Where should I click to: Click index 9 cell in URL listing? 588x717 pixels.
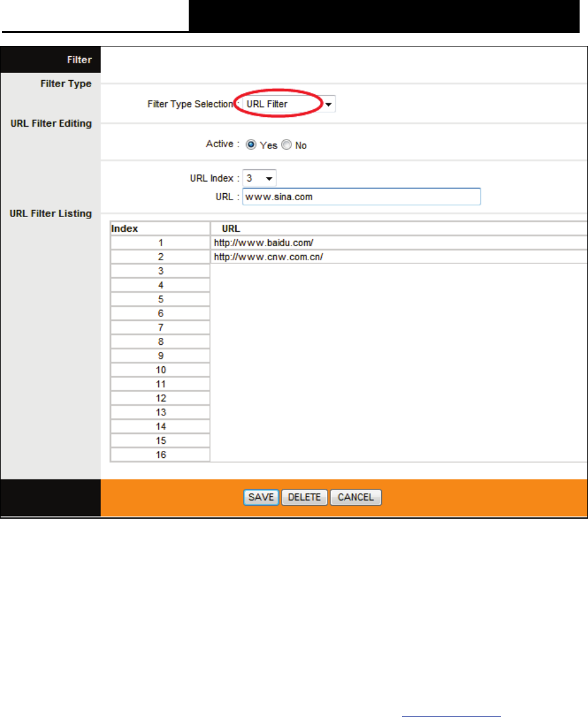pyautogui.click(x=160, y=356)
